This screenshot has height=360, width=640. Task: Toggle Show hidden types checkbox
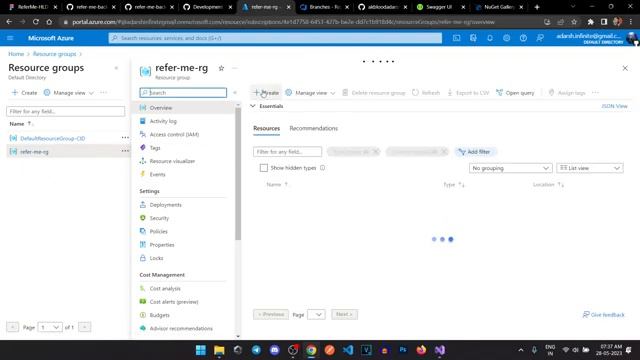click(264, 168)
